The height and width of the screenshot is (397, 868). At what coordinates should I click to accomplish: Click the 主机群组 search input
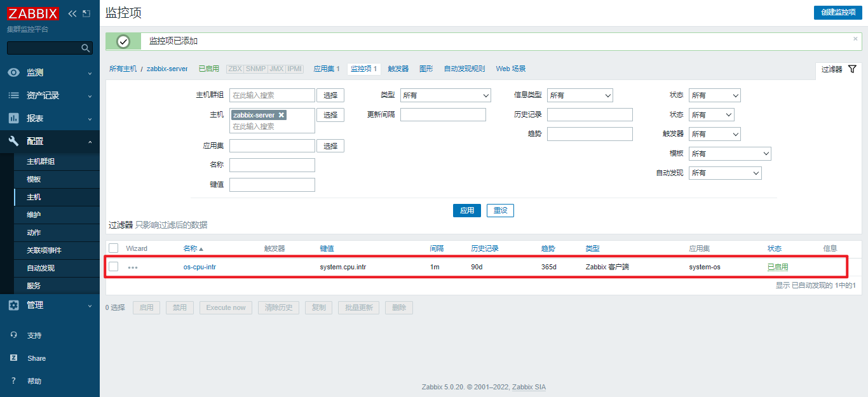tap(272, 95)
